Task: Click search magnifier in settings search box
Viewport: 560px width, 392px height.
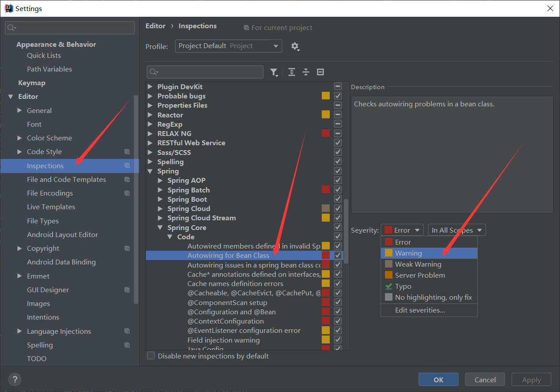Action: (11, 28)
